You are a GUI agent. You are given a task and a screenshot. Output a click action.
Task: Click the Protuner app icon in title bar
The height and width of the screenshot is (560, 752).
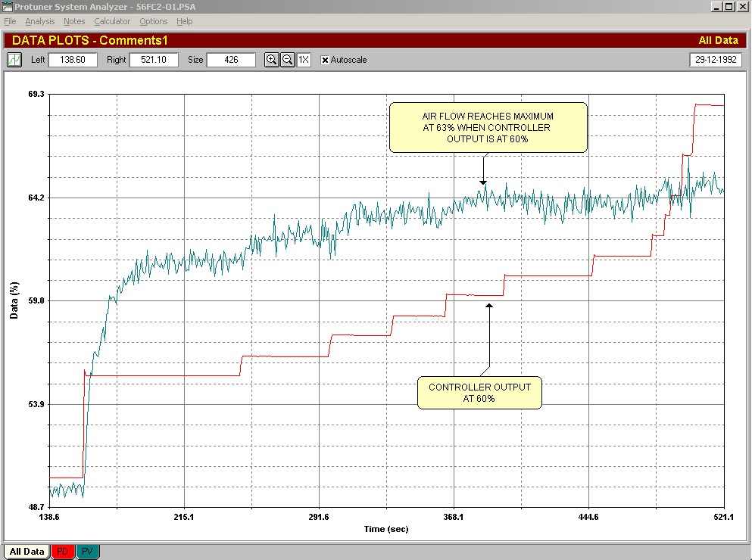pos(8,6)
